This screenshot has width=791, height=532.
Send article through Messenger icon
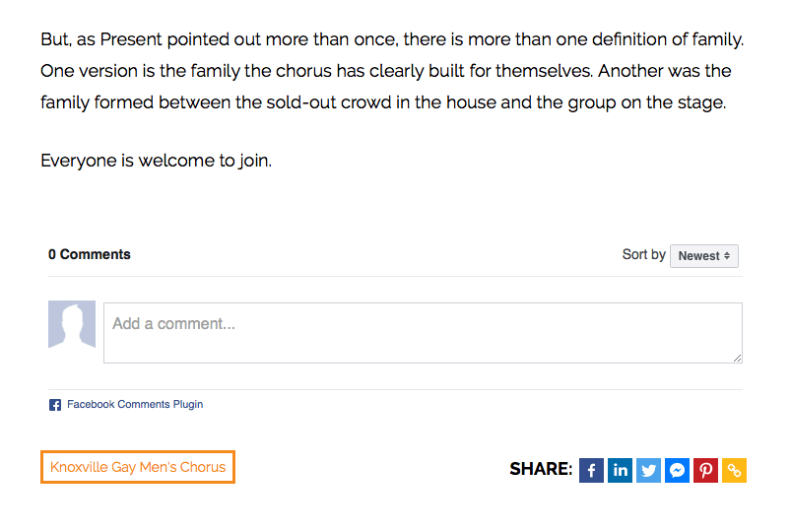coord(677,470)
